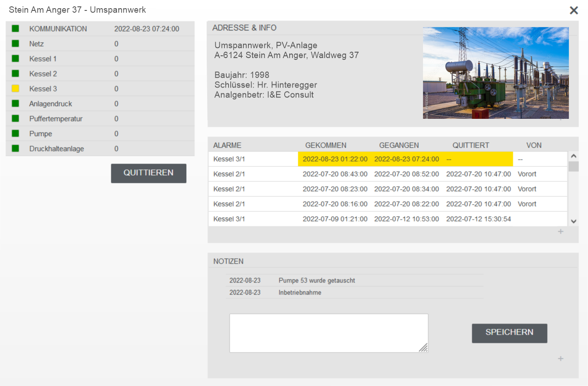The image size is (588, 386).
Task: Click the green Netz status indicator
Action: click(x=15, y=44)
